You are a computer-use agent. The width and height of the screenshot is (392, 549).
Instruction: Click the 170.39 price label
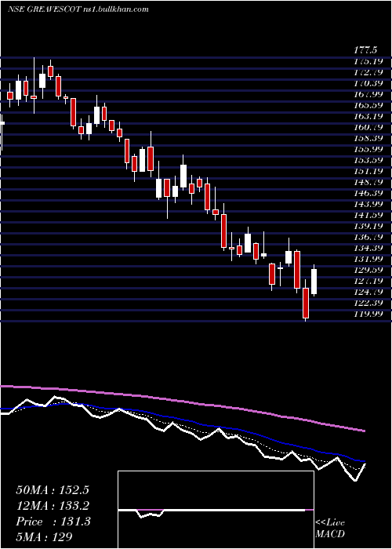click(x=369, y=83)
